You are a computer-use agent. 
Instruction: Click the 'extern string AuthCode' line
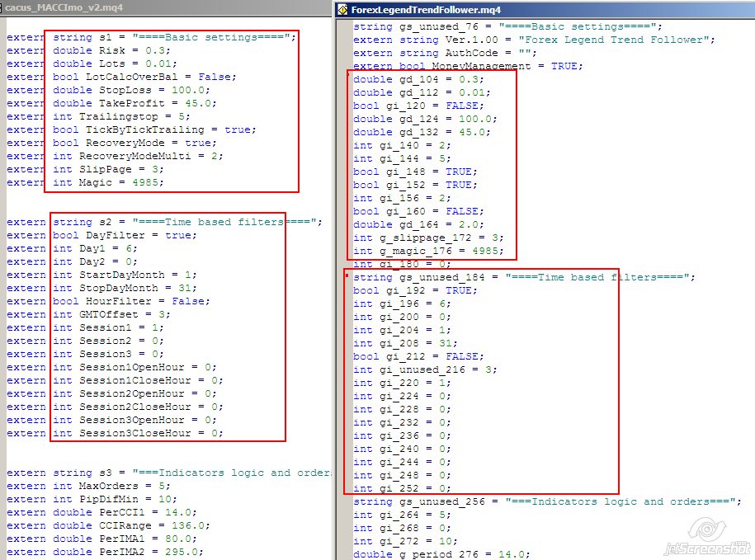point(445,53)
